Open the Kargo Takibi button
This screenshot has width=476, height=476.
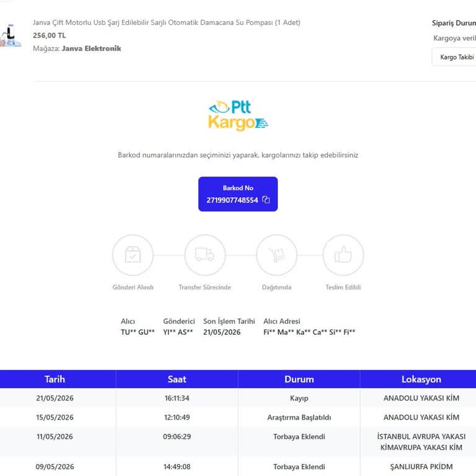click(x=454, y=57)
